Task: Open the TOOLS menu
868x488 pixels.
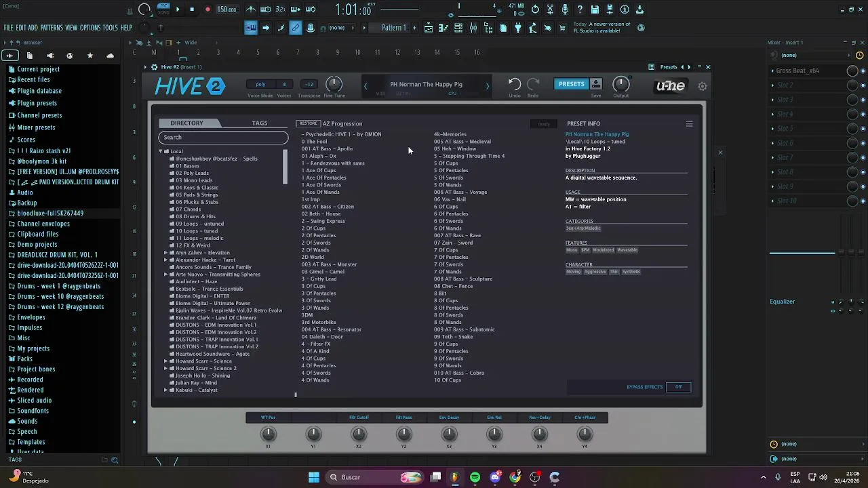Action: [x=111, y=28]
